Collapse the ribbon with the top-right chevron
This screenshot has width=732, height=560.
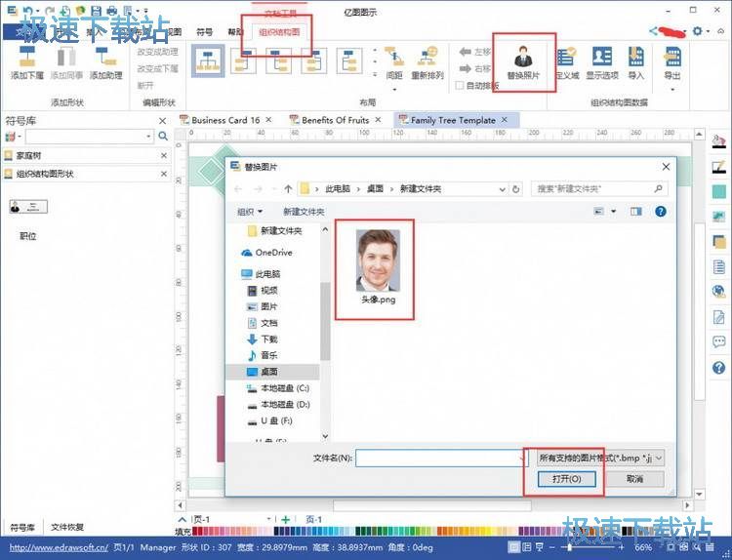[x=721, y=31]
